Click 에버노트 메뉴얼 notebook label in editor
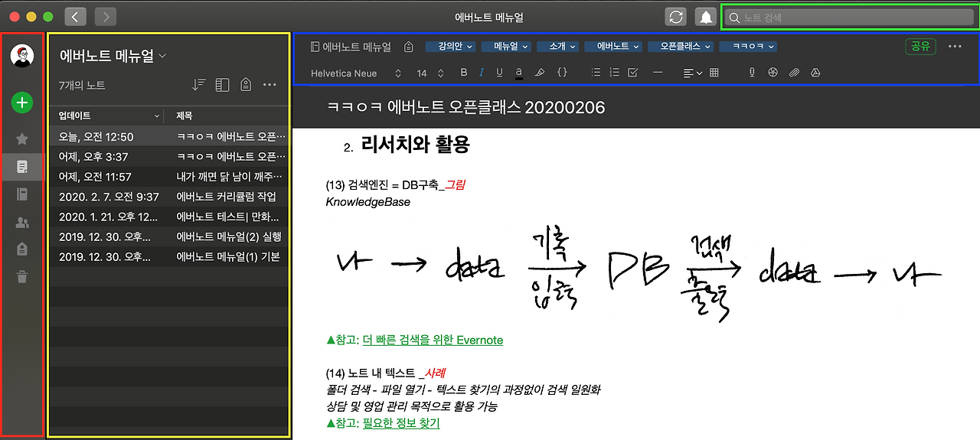 [x=351, y=47]
